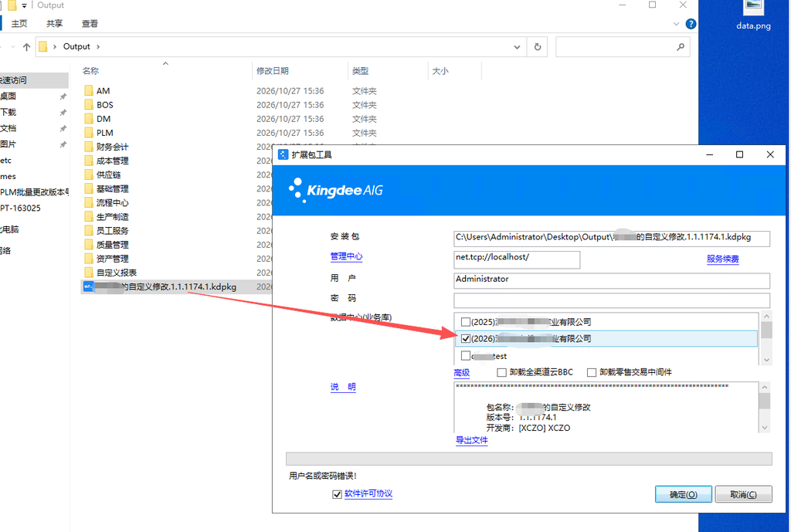
Task: Toggle the 软件许可协议 agreement checkbox
Action: (337, 494)
